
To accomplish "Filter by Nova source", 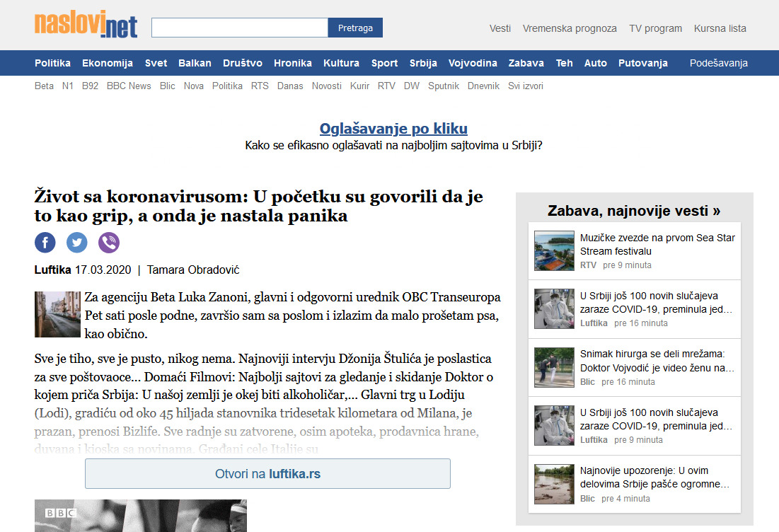I will point(194,86).
